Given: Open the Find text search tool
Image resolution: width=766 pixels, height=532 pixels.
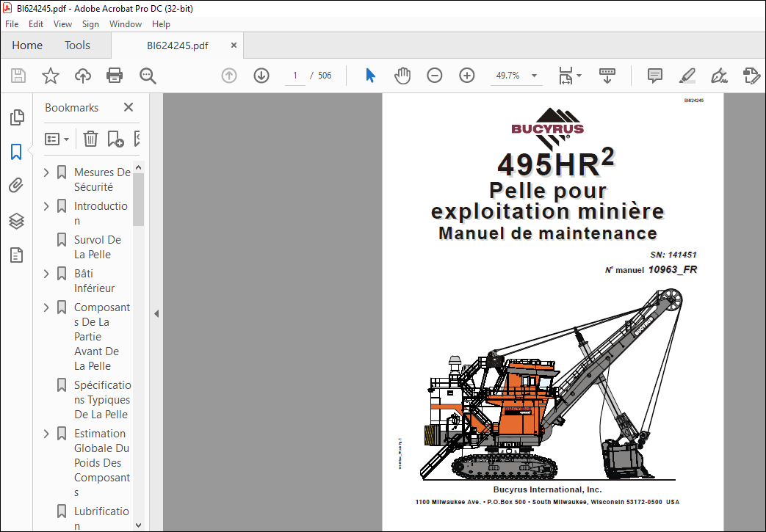Looking at the screenshot, I should (148, 76).
